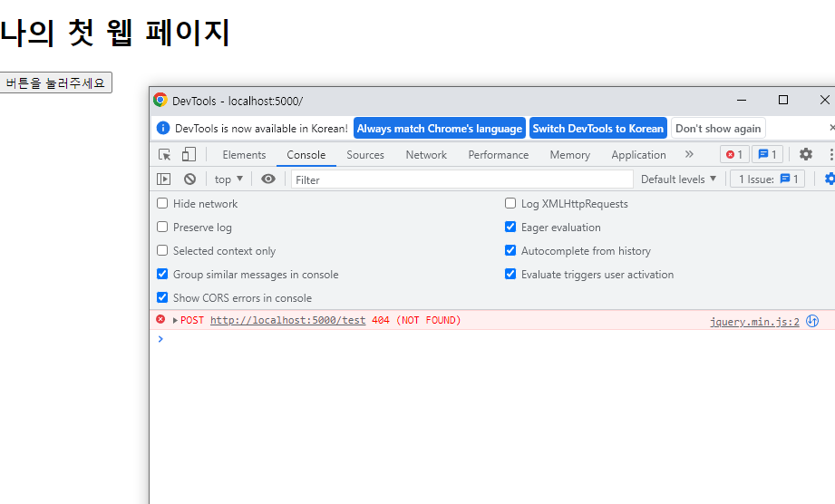Uncheck Eager evaluation option
The width and height of the screenshot is (835, 504).
pos(510,227)
